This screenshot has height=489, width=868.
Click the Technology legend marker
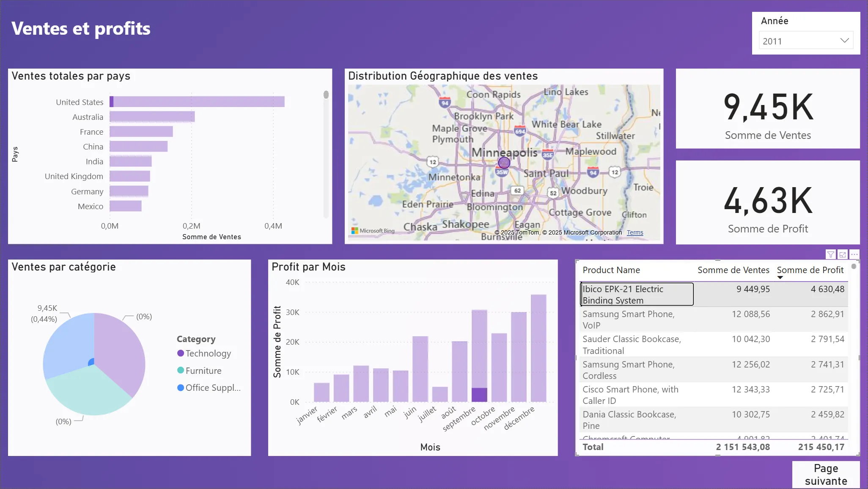(181, 353)
